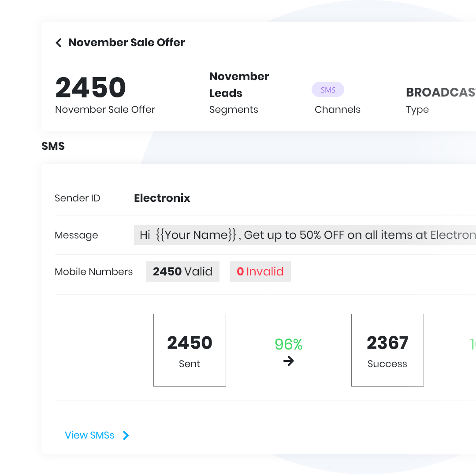Open the November Sale Offer title
Screen dimensions: 476x476
(126, 42)
